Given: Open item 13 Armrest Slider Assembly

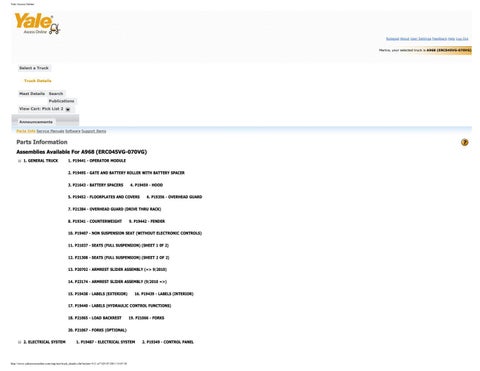Looking at the screenshot, I should point(117,269).
